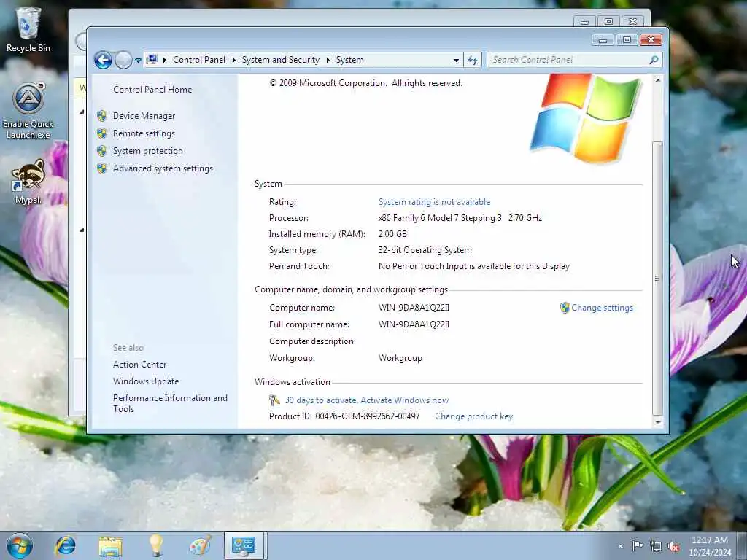Launch Internet Explorer from taskbar

point(65,545)
